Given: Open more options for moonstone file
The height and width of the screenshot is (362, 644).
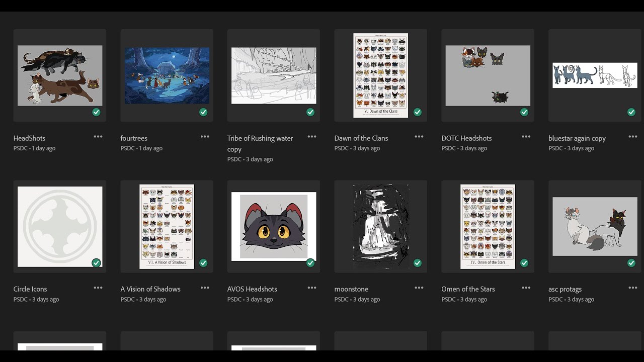Looking at the screenshot, I should [x=419, y=288].
